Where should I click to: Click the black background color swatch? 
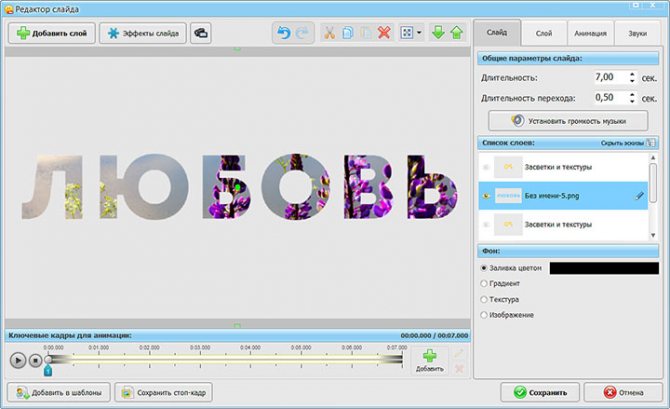(x=603, y=268)
